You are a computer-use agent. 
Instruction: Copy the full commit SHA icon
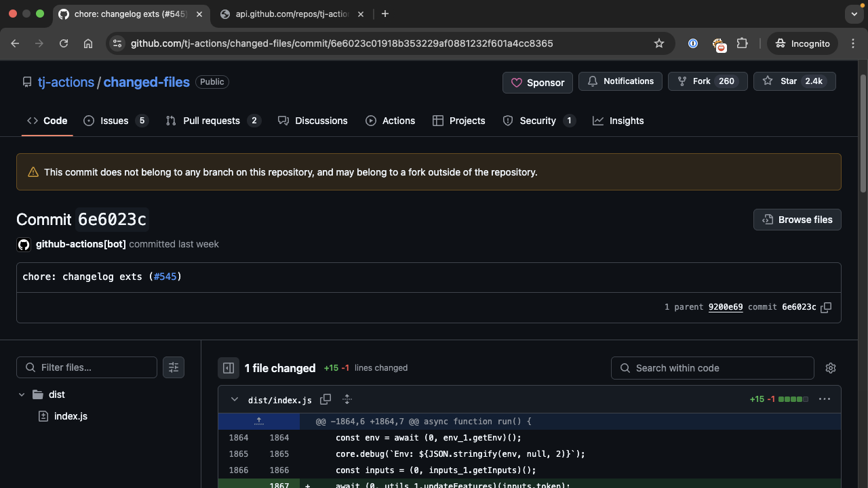(x=826, y=307)
